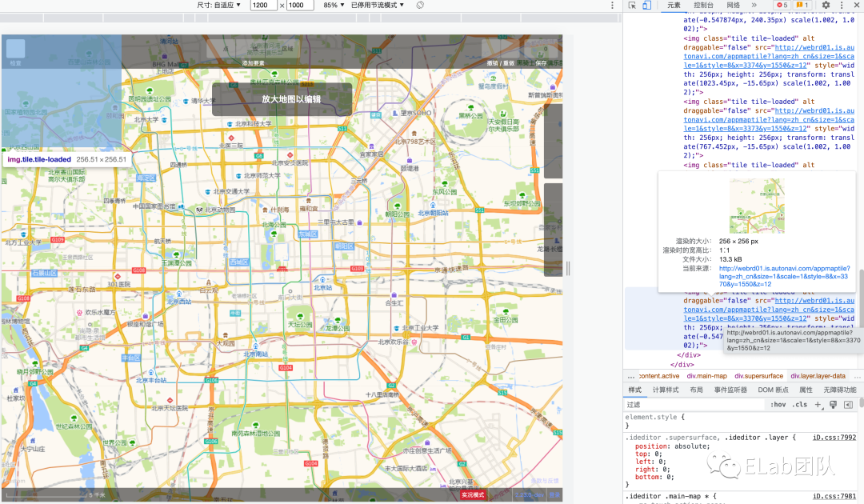Click 当前来源 URL in image preview popup
The height and width of the screenshot is (504, 864).
(784, 276)
